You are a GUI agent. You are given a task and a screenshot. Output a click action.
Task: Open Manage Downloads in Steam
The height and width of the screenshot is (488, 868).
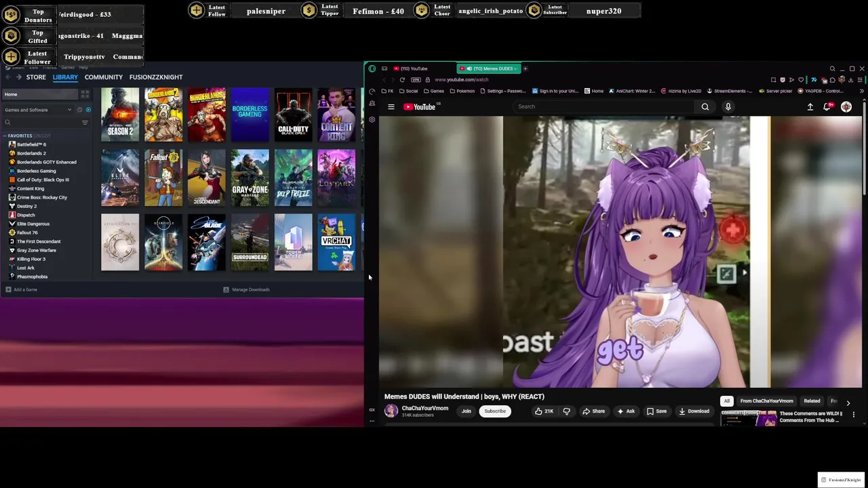[x=247, y=289]
